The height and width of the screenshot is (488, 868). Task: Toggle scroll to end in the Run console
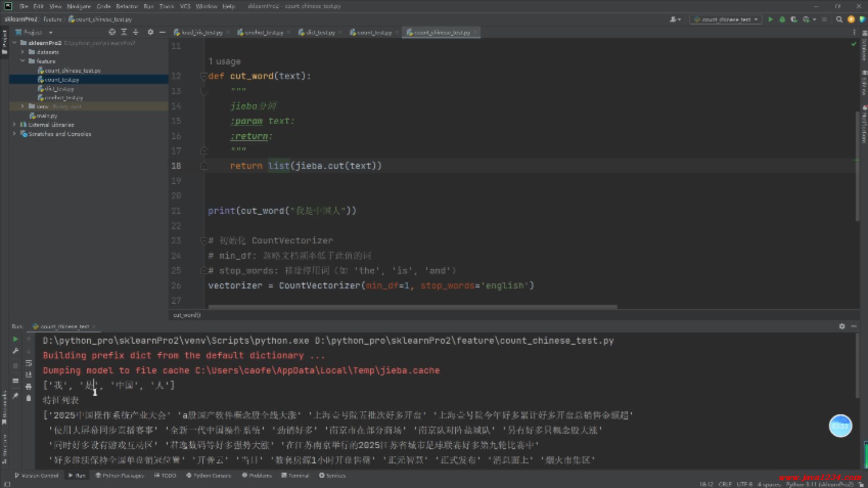28,375
